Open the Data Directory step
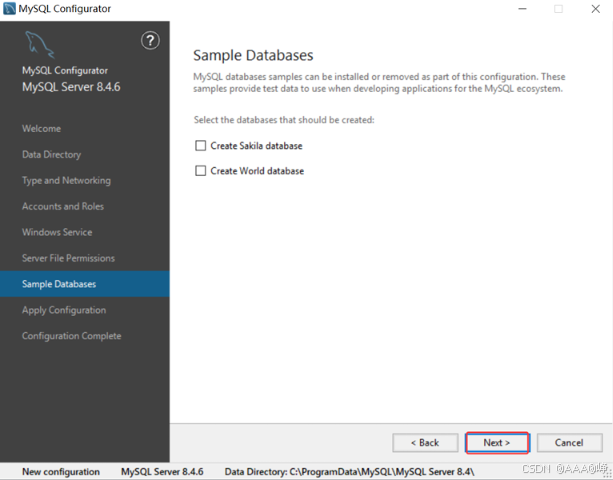613x480 pixels. click(52, 155)
